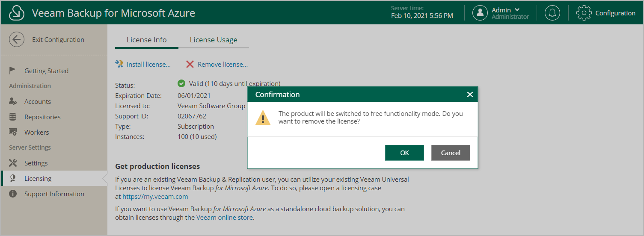Click the dialog's free functionality mode message
Image resolution: width=644 pixels, height=236 pixels.
371,118
